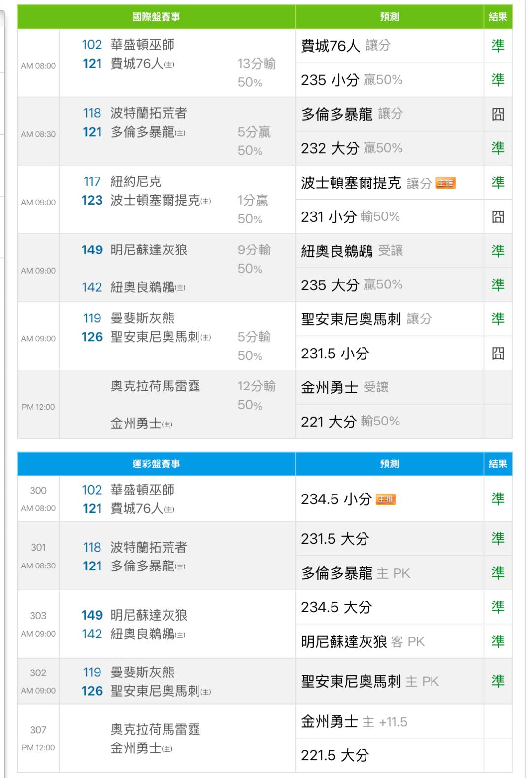This screenshot has height=778, width=532.
Task: Click the 主推 badge next to 234.5 小分
Action: (385, 499)
